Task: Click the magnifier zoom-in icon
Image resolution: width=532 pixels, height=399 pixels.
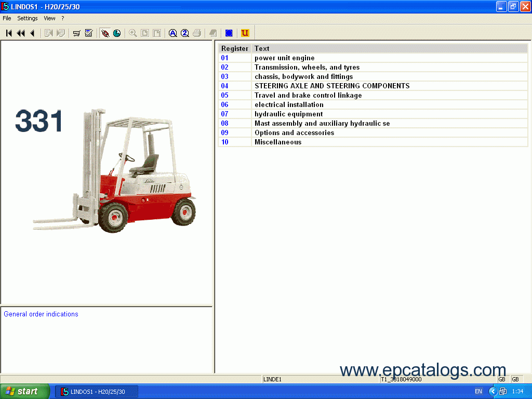Action: tap(132, 33)
